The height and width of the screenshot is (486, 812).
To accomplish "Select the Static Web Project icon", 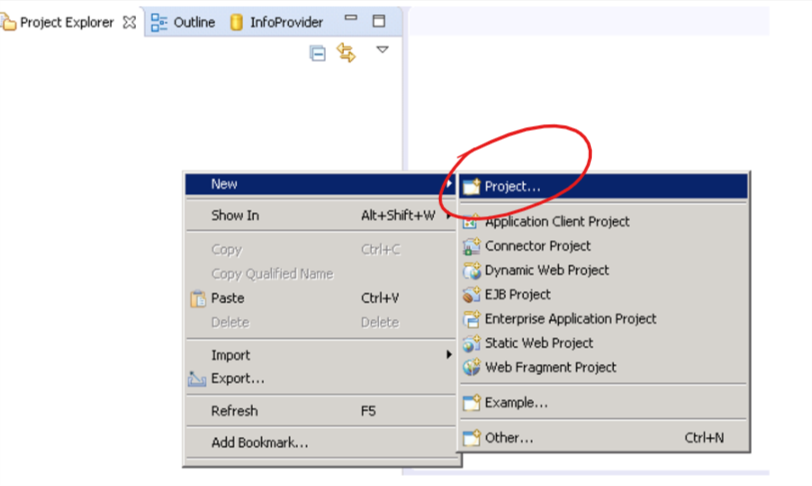I will (x=471, y=343).
